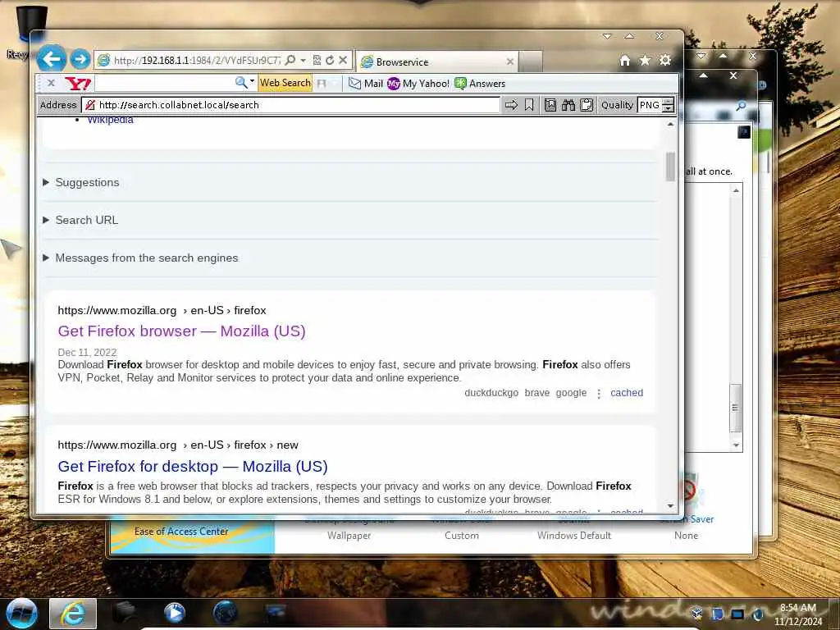Open the IE Tools gear icon
840x630 pixels.
coord(665,61)
